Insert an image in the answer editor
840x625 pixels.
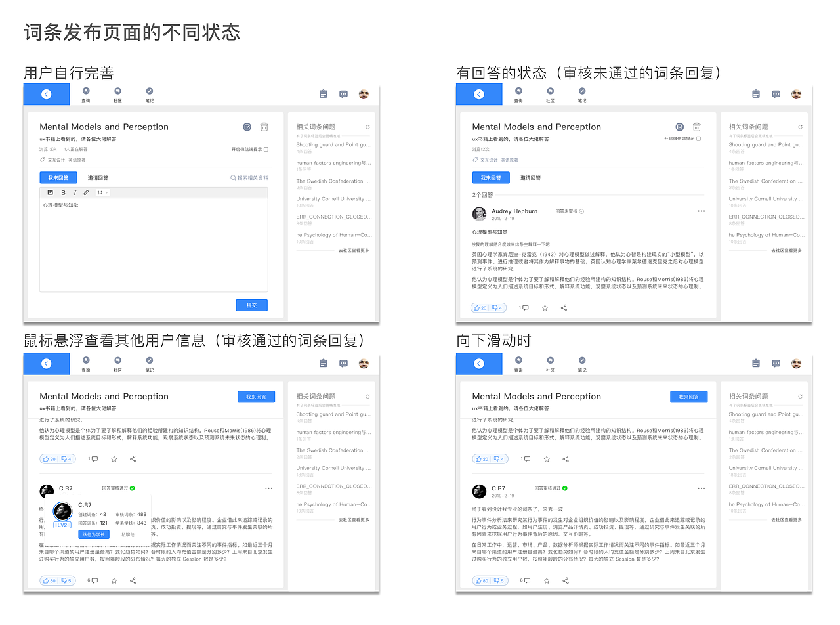pyautogui.click(x=50, y=193)
